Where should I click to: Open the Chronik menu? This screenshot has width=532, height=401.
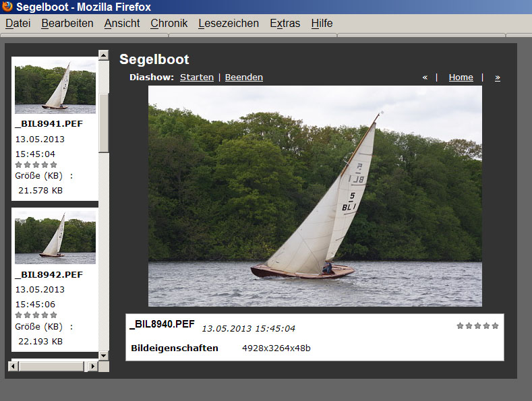click(169, 23)
